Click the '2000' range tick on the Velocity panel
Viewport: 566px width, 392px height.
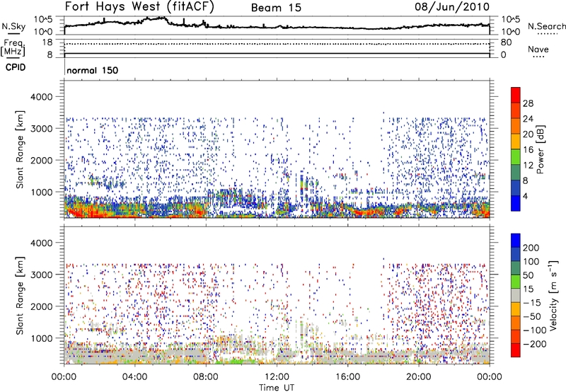tap(41, 306)
